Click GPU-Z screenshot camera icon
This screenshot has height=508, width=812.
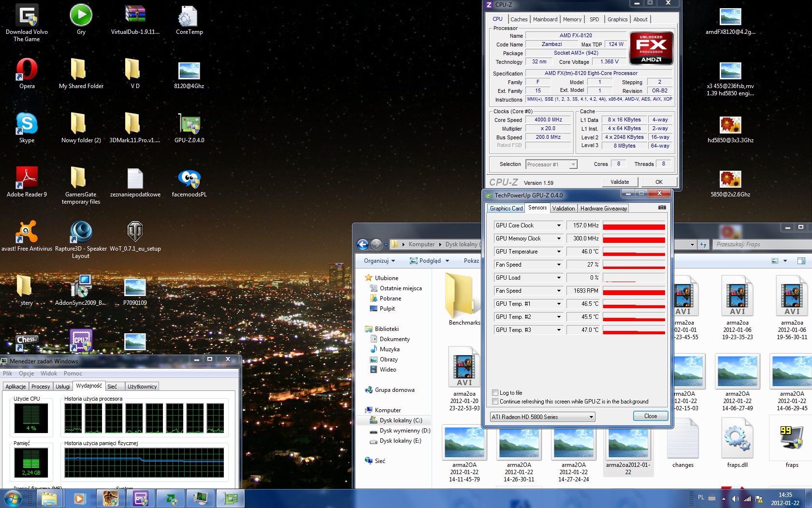(x=662, y=208)
